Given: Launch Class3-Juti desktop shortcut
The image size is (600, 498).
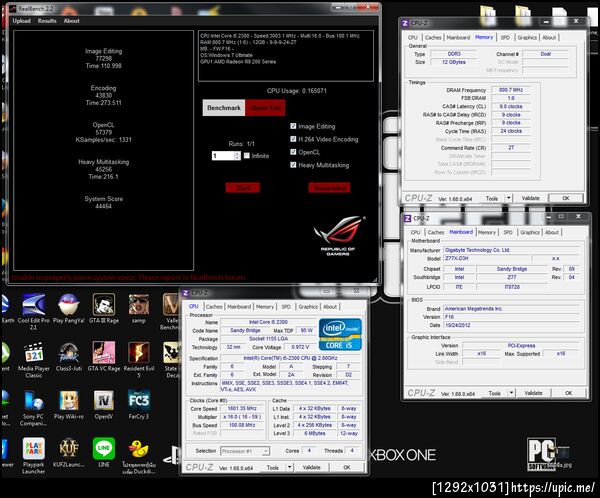Looking at the screenshot, I should point(69,357).
